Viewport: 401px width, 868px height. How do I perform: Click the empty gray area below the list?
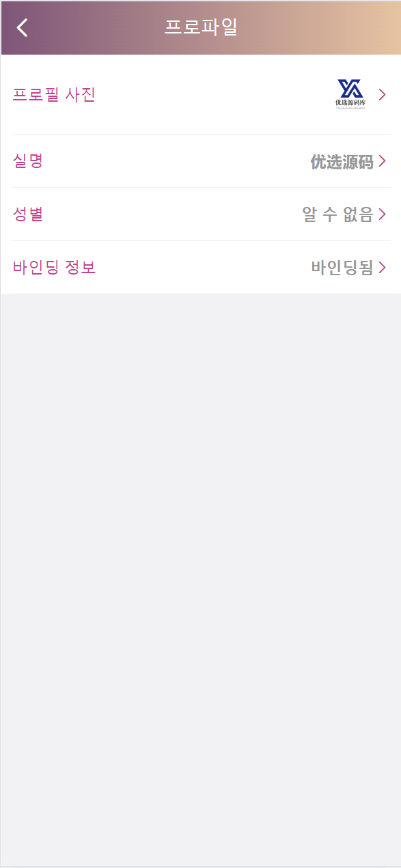click(x=201, y=580)
